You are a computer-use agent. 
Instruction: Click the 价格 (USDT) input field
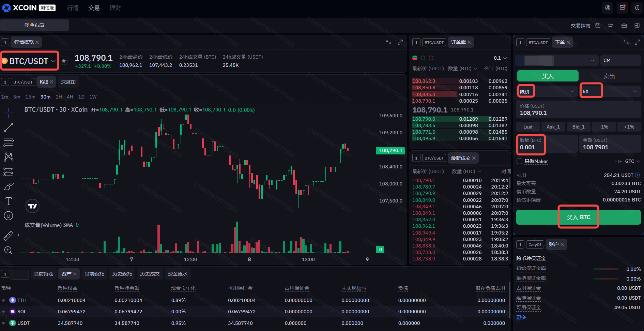(x=578, y=110)
